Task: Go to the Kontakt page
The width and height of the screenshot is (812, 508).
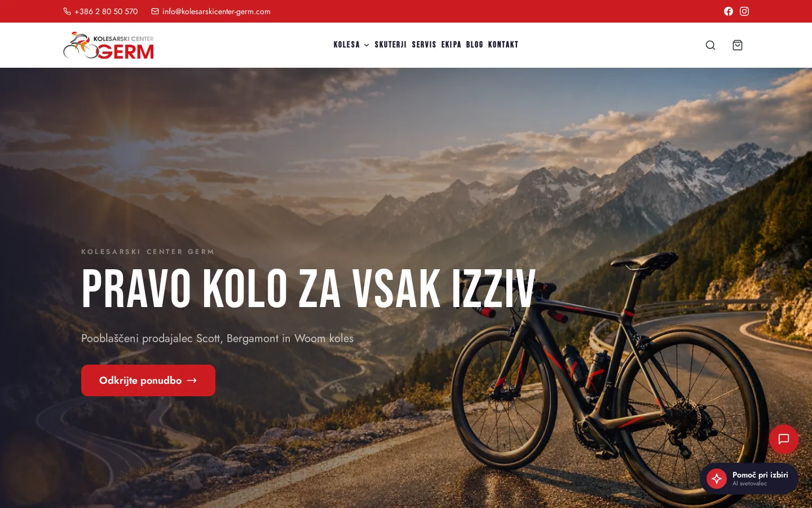Action: 503,45
